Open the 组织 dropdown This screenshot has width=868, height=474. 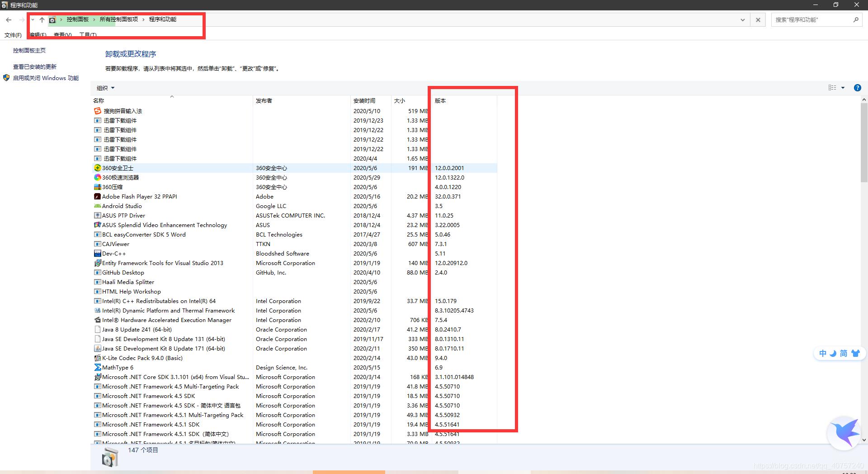pos(105,88)
